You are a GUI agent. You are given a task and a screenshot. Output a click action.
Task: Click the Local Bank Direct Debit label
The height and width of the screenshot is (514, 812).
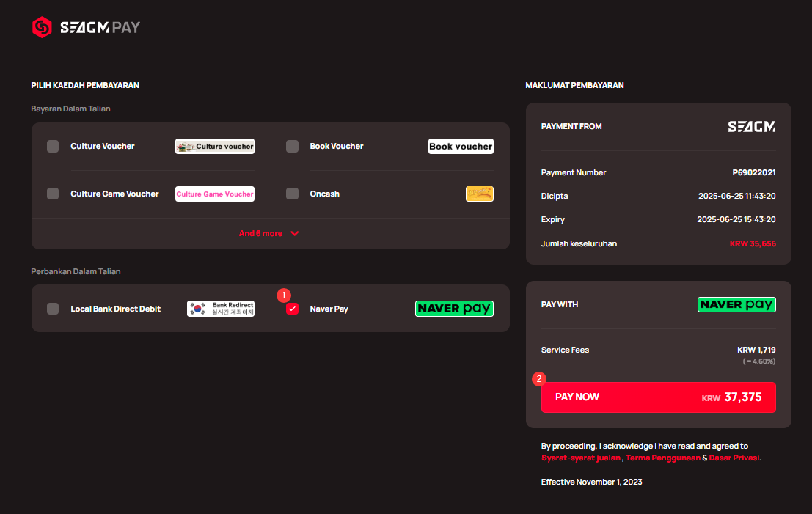click(115, 309)
